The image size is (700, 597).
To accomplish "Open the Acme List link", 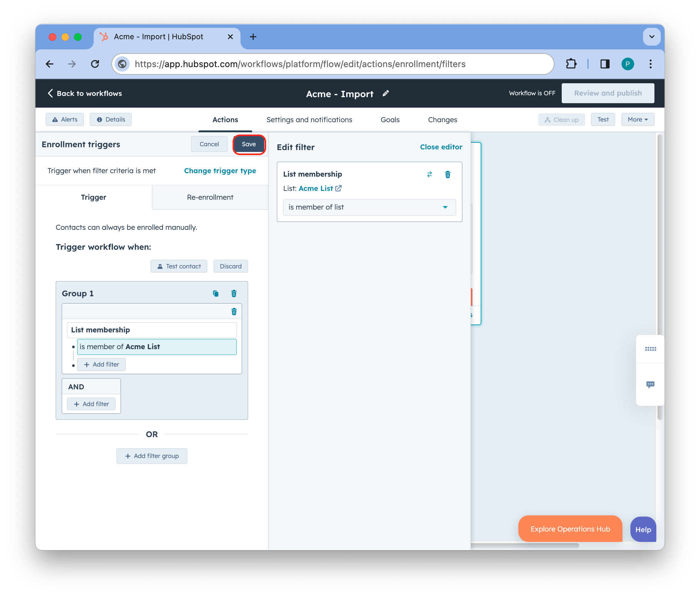I will coord(316,188).
